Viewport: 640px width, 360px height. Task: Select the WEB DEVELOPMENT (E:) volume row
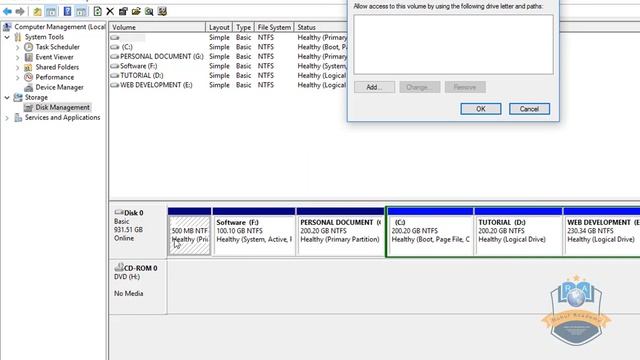point(228,85)
